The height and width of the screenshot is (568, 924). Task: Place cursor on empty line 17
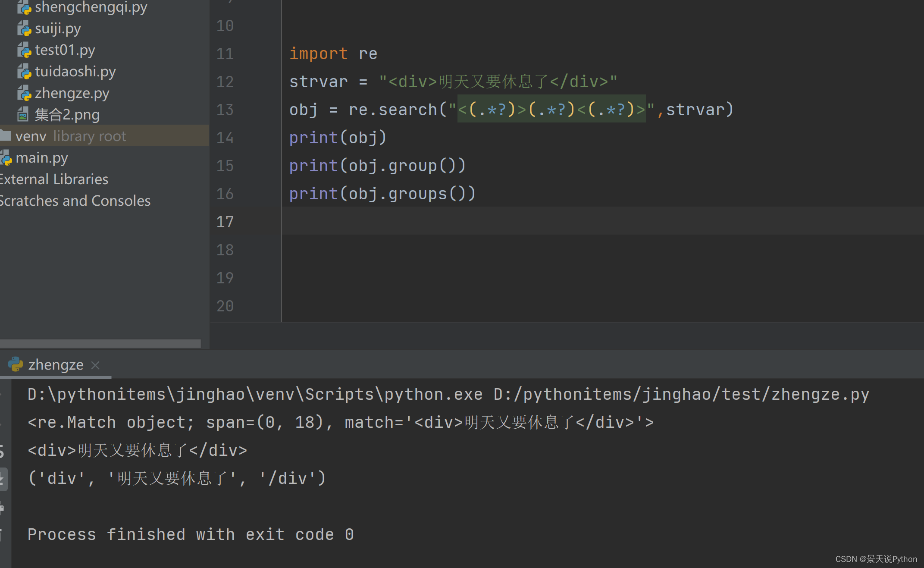603,221
